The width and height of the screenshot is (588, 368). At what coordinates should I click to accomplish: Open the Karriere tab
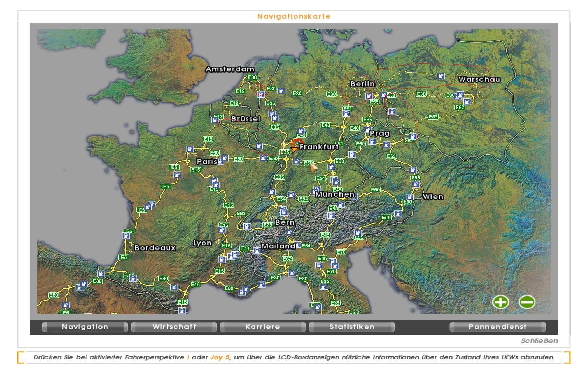pos(263,327)
